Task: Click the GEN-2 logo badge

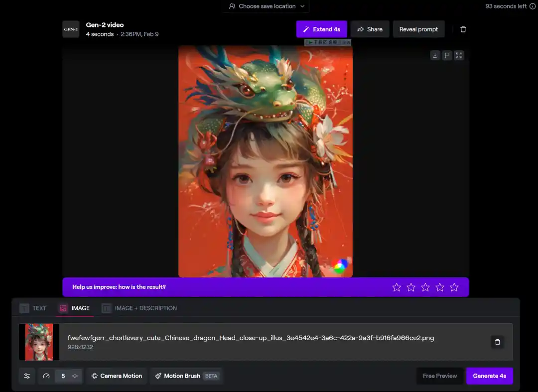Action: (71, 29)
